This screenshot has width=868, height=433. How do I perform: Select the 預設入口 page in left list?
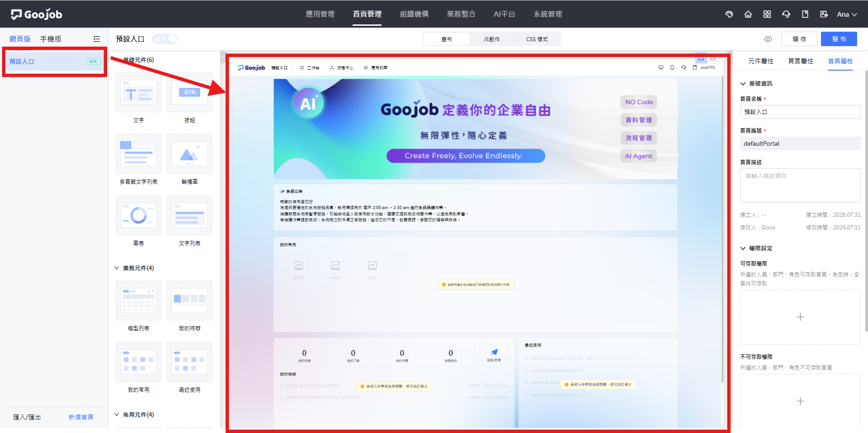click(54, 62)
